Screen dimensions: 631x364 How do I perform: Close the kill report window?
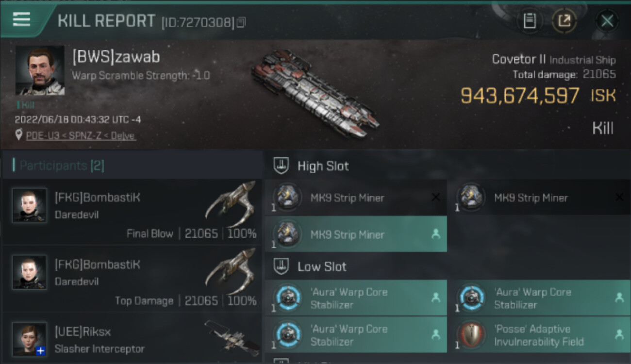click(607, 21)
